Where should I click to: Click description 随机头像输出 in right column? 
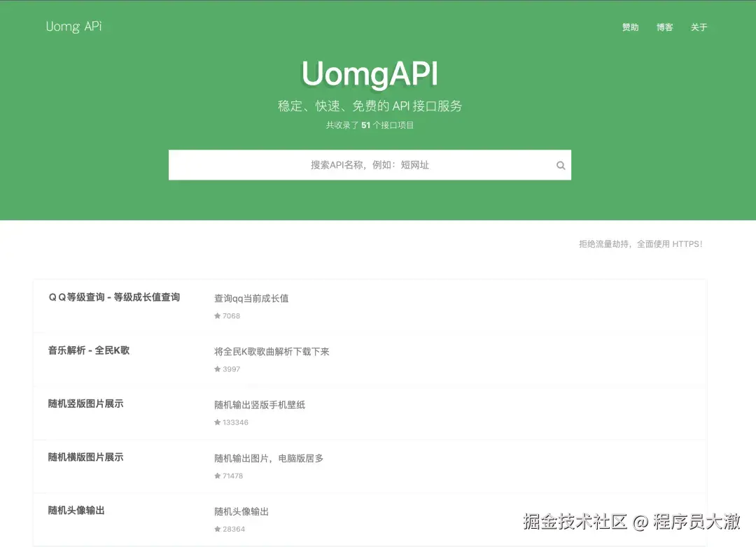[241, 511]
